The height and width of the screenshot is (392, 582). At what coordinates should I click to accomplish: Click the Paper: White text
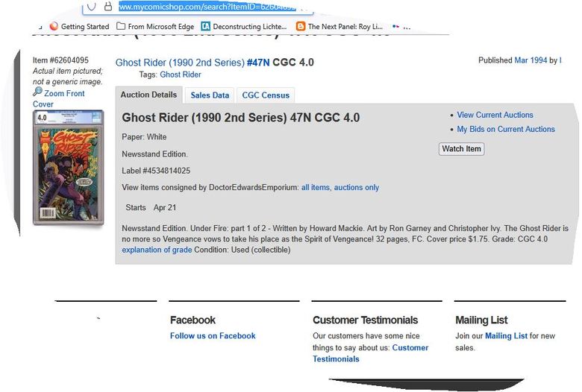pyautogui.click(x=144, y=137)
